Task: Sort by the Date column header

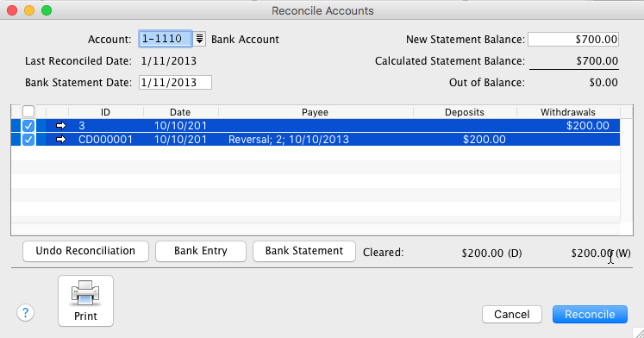Action: [x=180, y=112]
